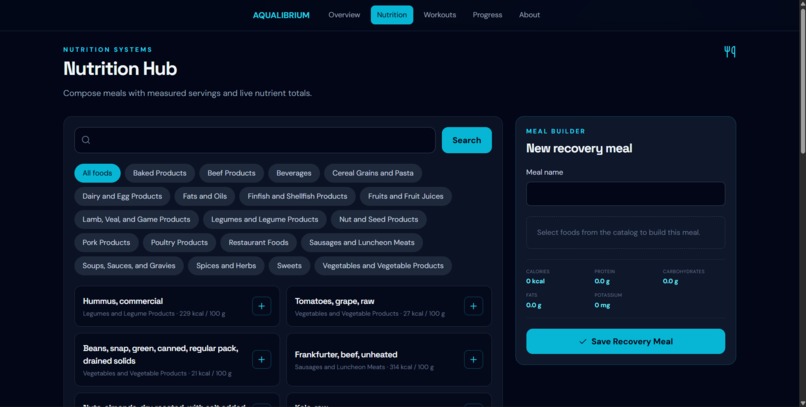
Task: Filter by Beef Products
Action: click(x=231, y=173)
